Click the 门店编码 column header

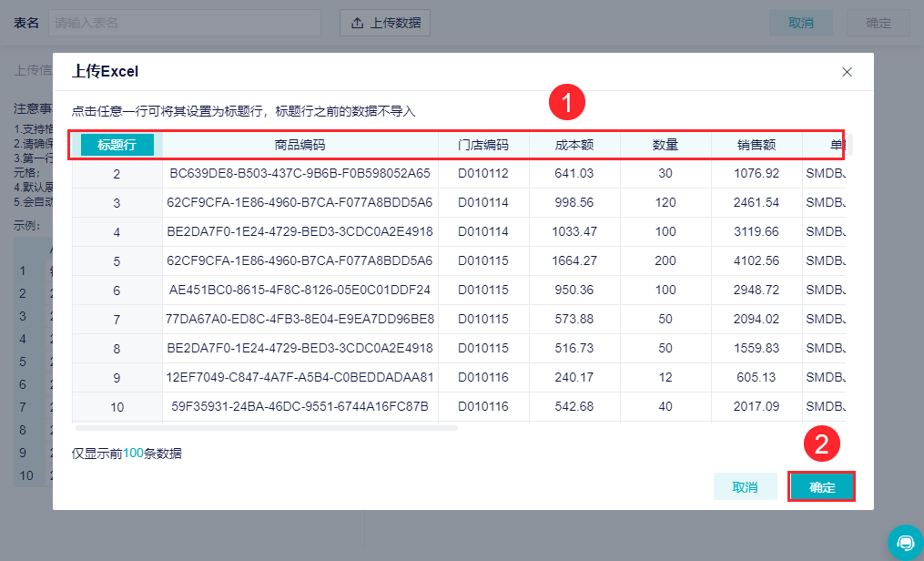483,145
